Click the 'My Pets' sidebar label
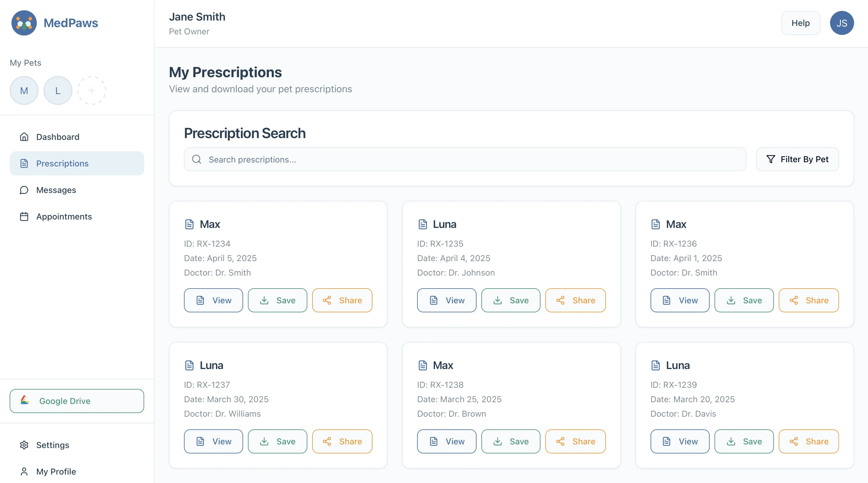The image size is (868, 483). [x=26, y=63]
